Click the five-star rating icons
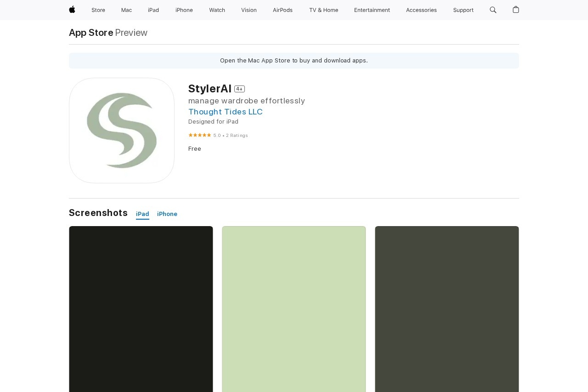 200,135
